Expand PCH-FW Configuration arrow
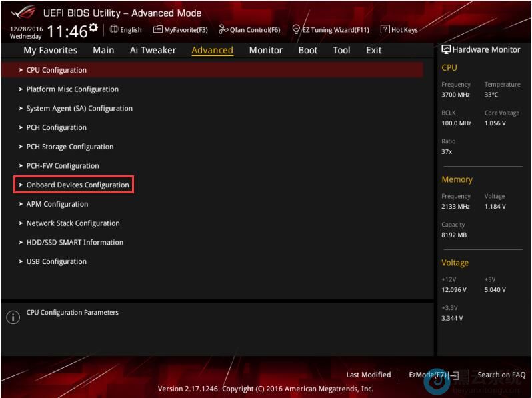532x398 pixels. click(x=21, y=165)
